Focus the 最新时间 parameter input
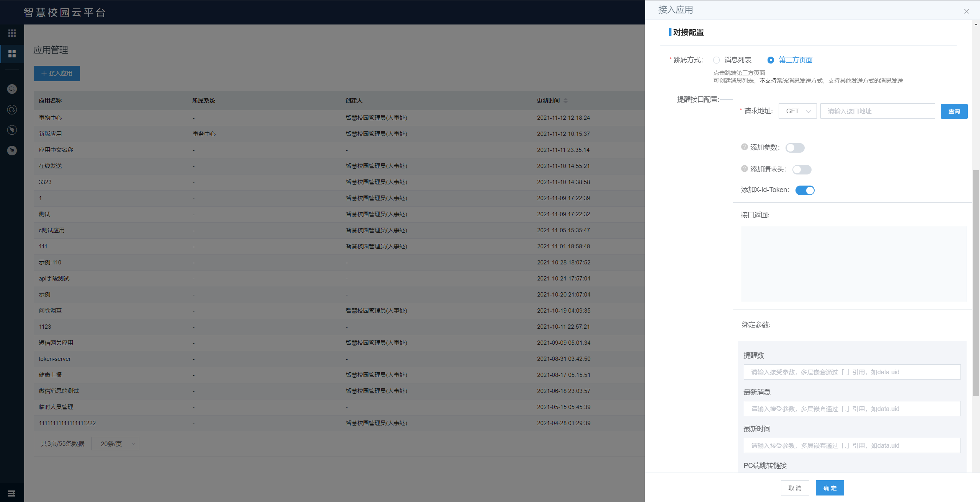The height and width of the screenshot is (502, 980). pyautogui.click(x=852, y=445)
